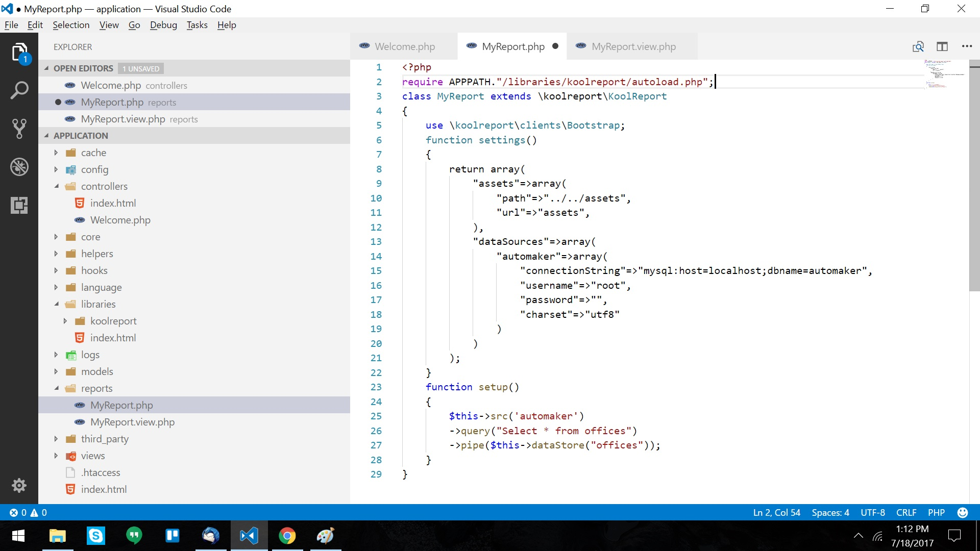Click the feedback smiley icon
Screen dimensions: 980x551
[963, 513]
